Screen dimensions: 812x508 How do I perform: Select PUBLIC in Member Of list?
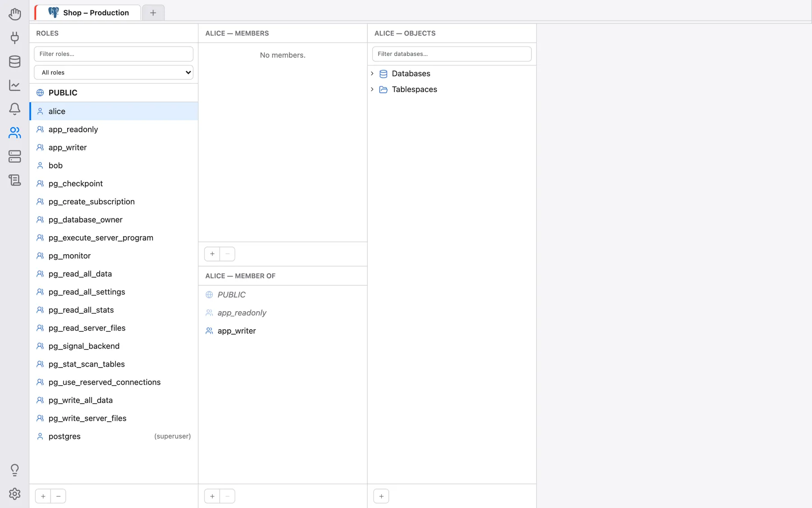(x=283, y=294)
